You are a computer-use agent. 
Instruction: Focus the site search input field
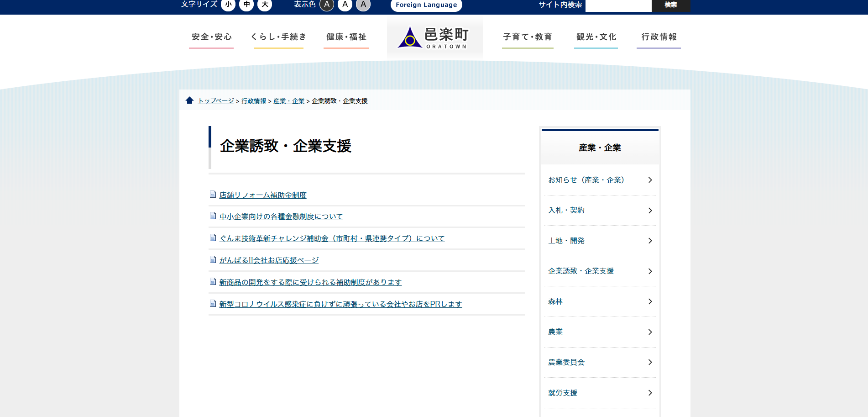click(x=618, y=5)
